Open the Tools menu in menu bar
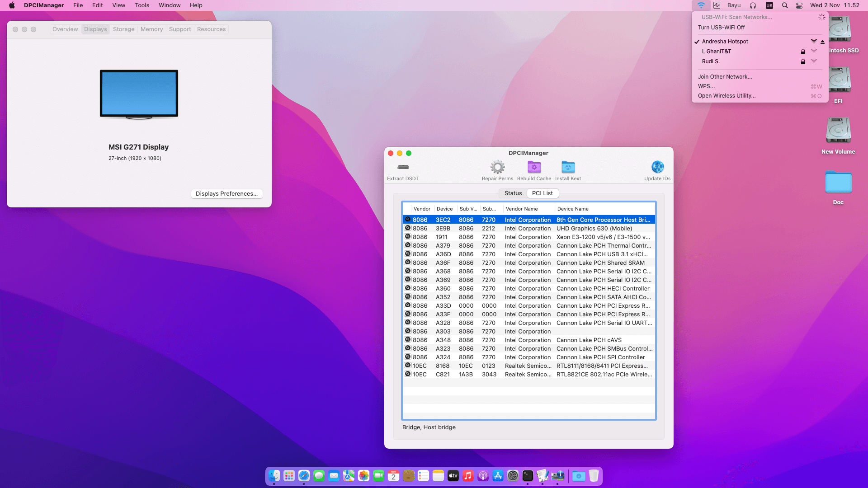868x488 pixels. pos(142,5)
